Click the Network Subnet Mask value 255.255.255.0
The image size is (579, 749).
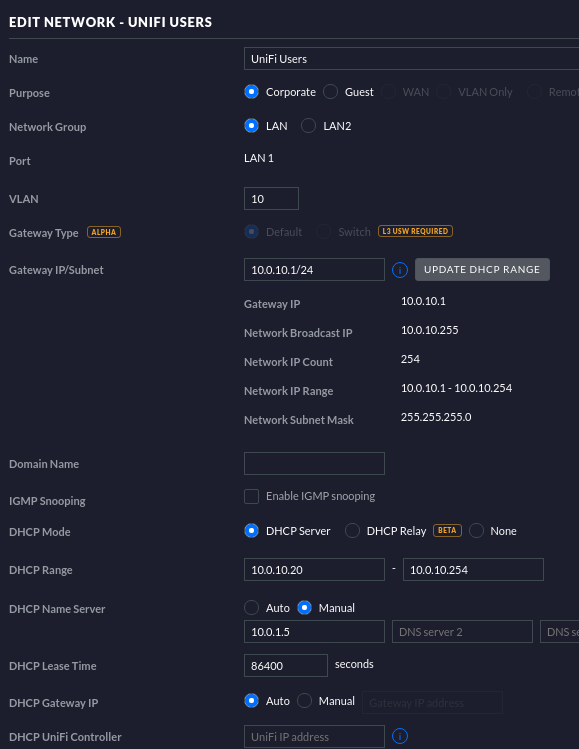436,417
